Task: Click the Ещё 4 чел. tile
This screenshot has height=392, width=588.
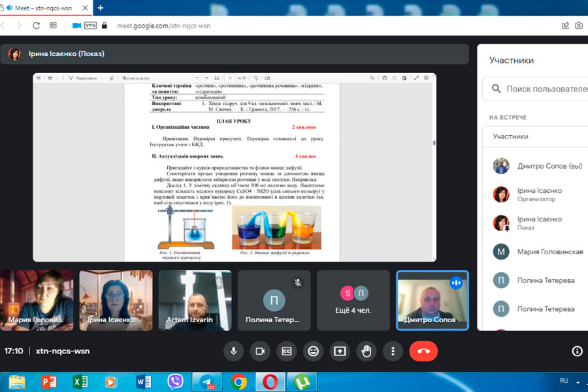Action: [x=353, y=300]
